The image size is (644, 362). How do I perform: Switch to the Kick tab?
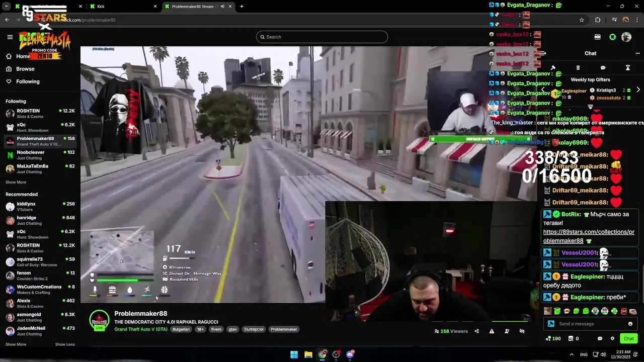pos(123,7)
